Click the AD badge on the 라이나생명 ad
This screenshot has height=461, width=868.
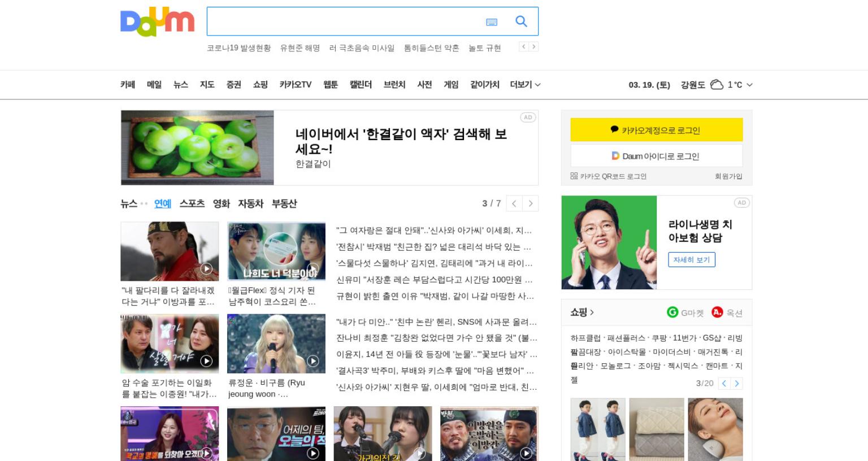click(x=741, y=203)
